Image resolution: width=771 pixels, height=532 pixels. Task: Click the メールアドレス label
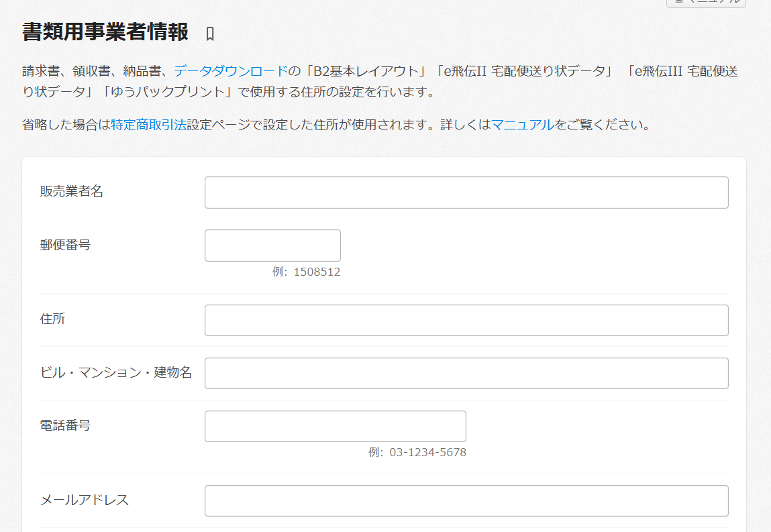pyautogui.click(x=85, y=500)
